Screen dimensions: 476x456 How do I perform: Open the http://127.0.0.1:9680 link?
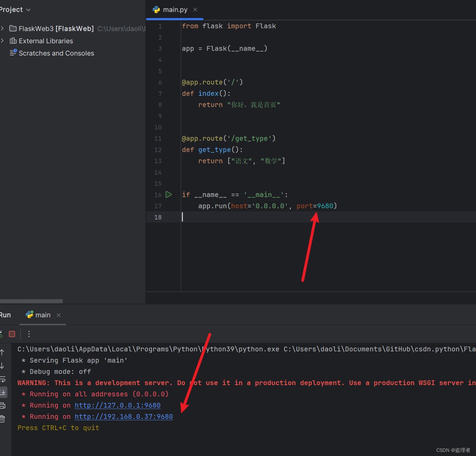(x=117, y=405)
